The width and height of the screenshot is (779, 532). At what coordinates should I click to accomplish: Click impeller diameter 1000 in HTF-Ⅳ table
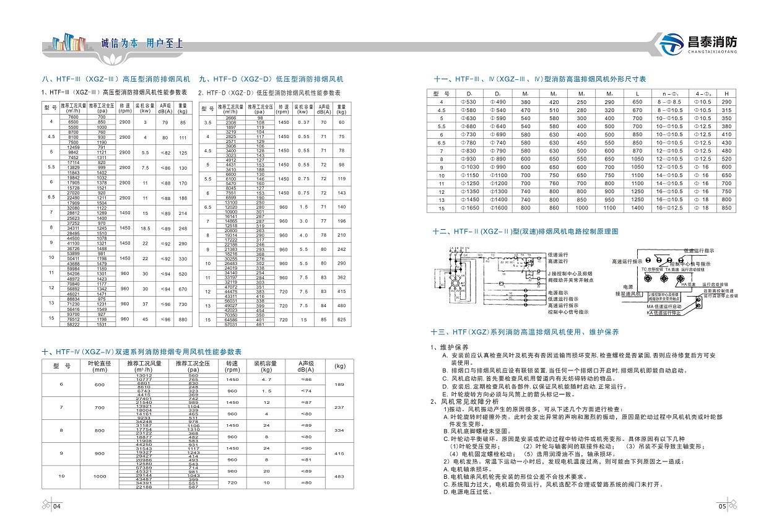[x=98, y=476]
